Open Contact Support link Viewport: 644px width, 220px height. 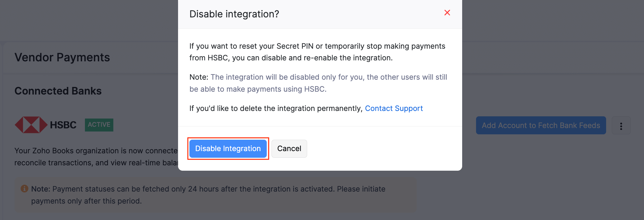coord(394,108)
